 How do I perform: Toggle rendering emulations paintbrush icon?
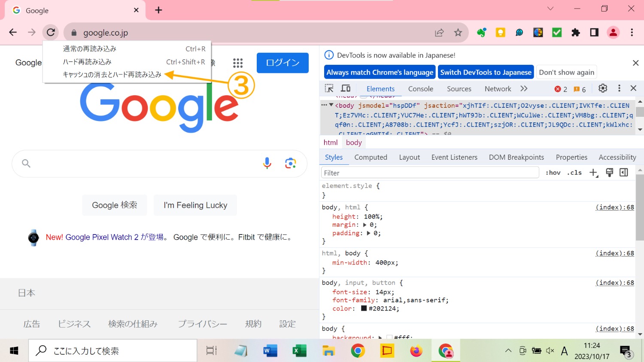pos(609,172)
